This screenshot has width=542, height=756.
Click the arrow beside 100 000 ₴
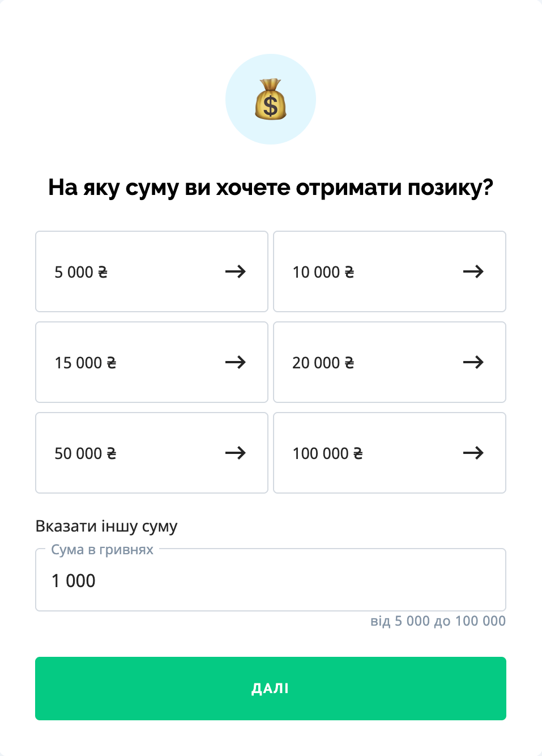pyautogui.click(x=473, y=453)
